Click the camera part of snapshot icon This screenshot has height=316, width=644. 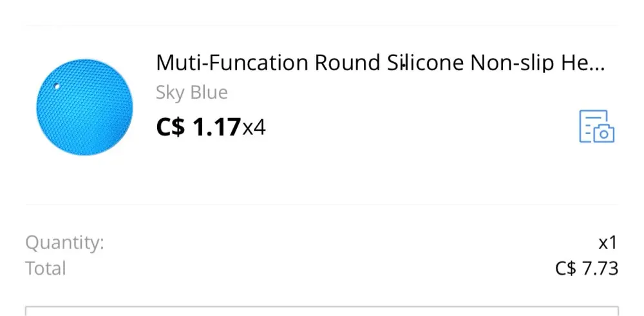click(604, 133)
